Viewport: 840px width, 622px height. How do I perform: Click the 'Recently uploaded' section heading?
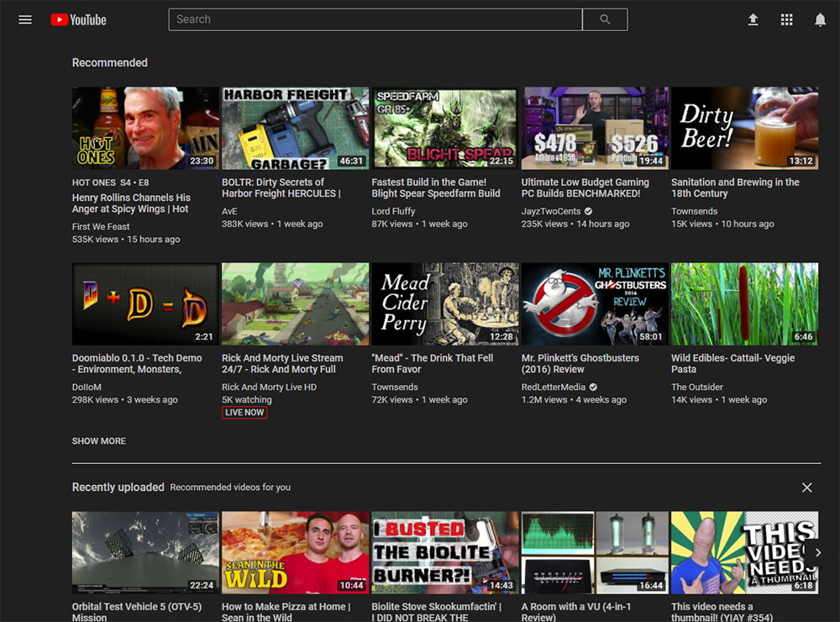click(x=118, y=488)
